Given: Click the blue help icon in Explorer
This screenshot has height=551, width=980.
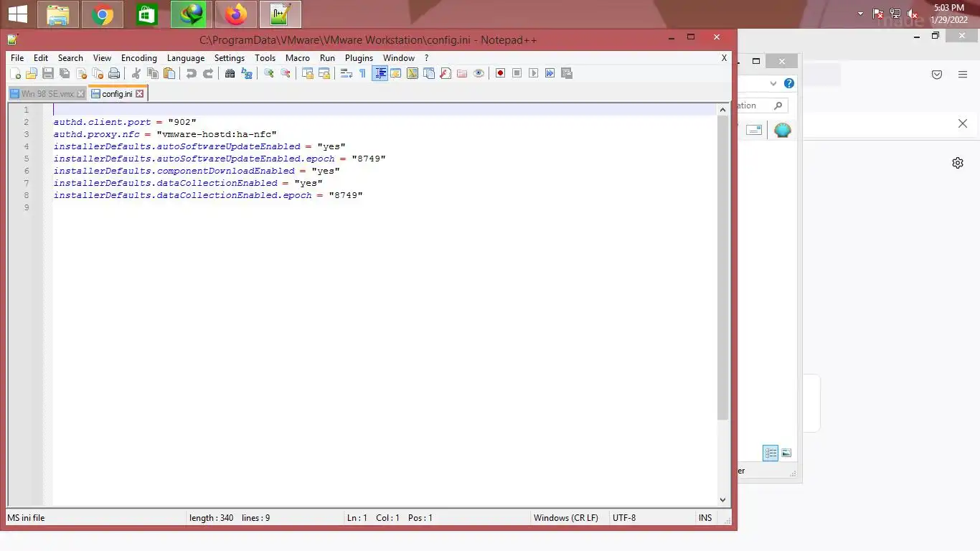Looking at the screenshot, I should (789, 83).
